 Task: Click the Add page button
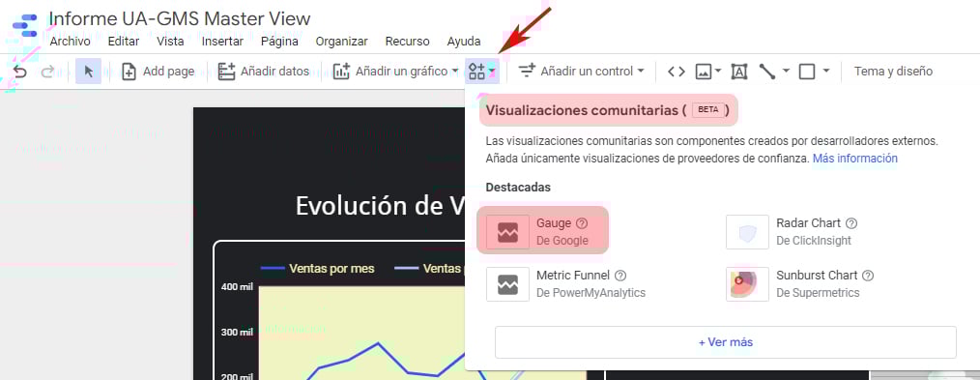tap(159, 72)
